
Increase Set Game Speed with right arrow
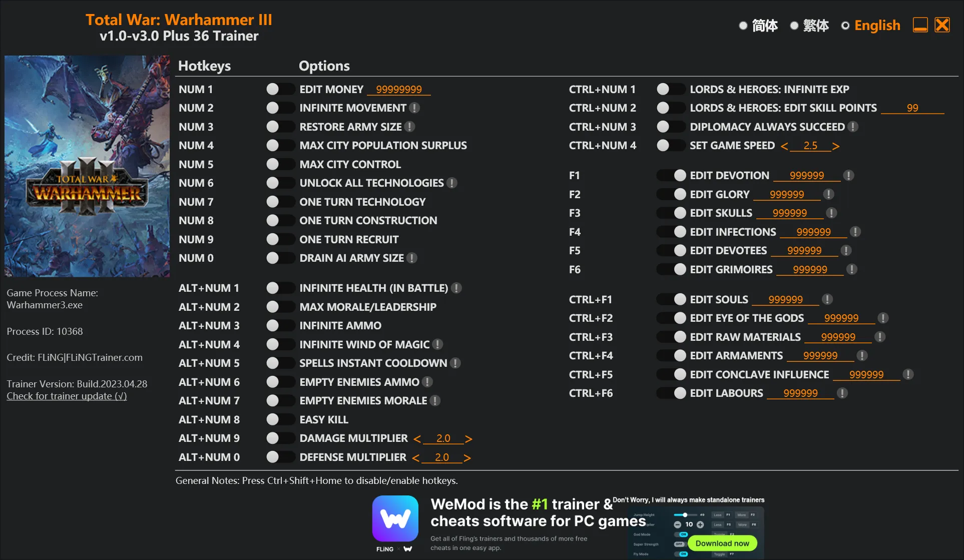pyautogui.click(x=836, y=146)
